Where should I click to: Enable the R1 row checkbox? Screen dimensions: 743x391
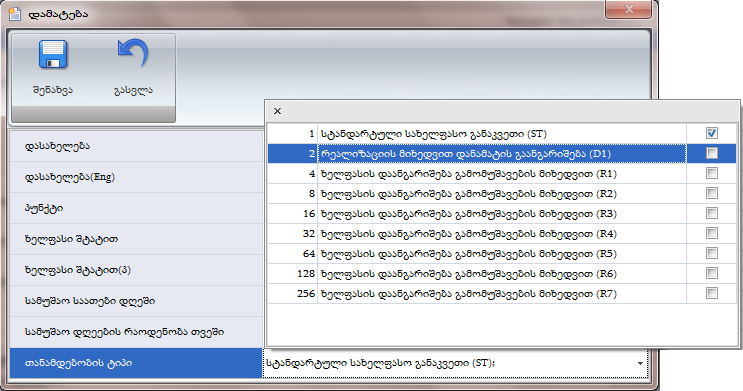click(711, 173)
